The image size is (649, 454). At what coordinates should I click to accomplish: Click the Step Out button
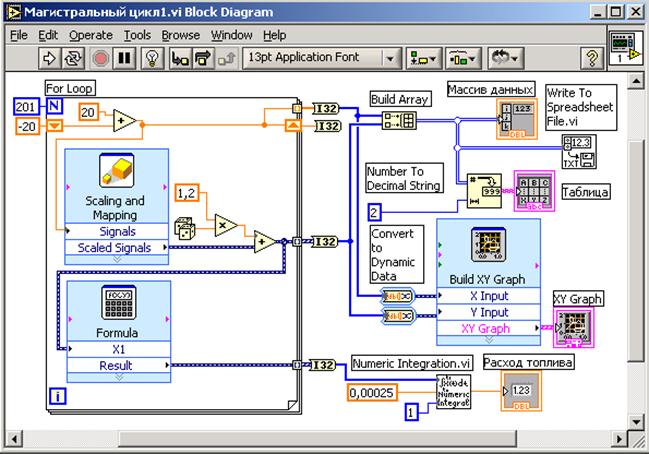[226, 58]
